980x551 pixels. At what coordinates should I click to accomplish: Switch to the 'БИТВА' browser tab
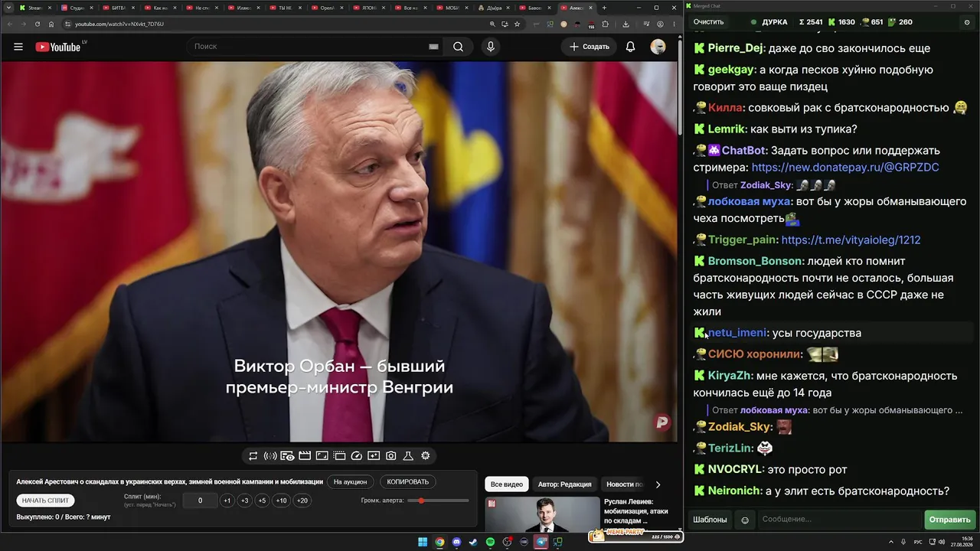(117, 8)
